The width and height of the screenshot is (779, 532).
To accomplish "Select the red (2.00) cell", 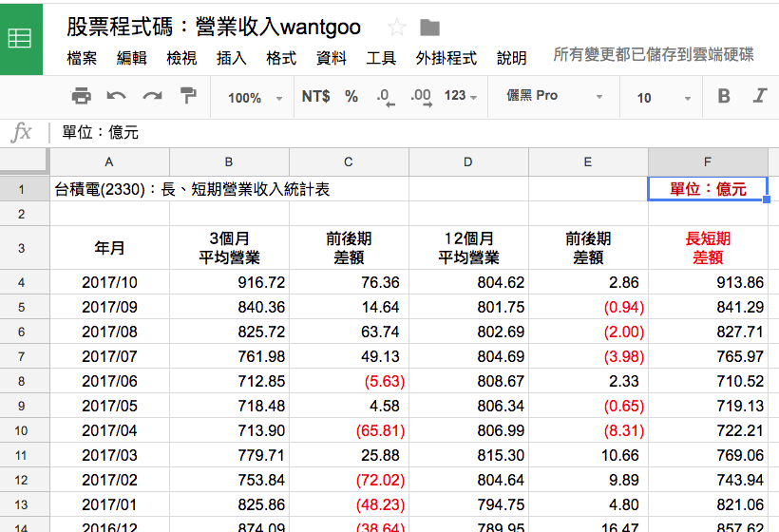I will click(588, 332).
